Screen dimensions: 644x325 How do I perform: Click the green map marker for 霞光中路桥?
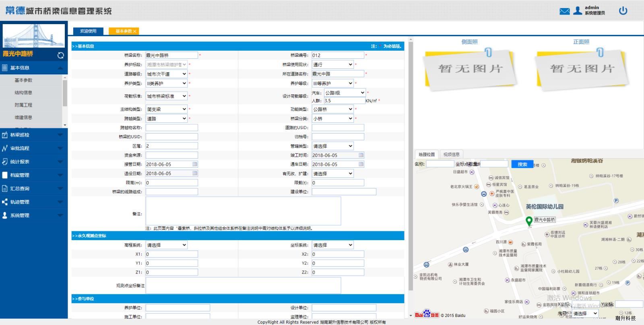coord(529,221)
